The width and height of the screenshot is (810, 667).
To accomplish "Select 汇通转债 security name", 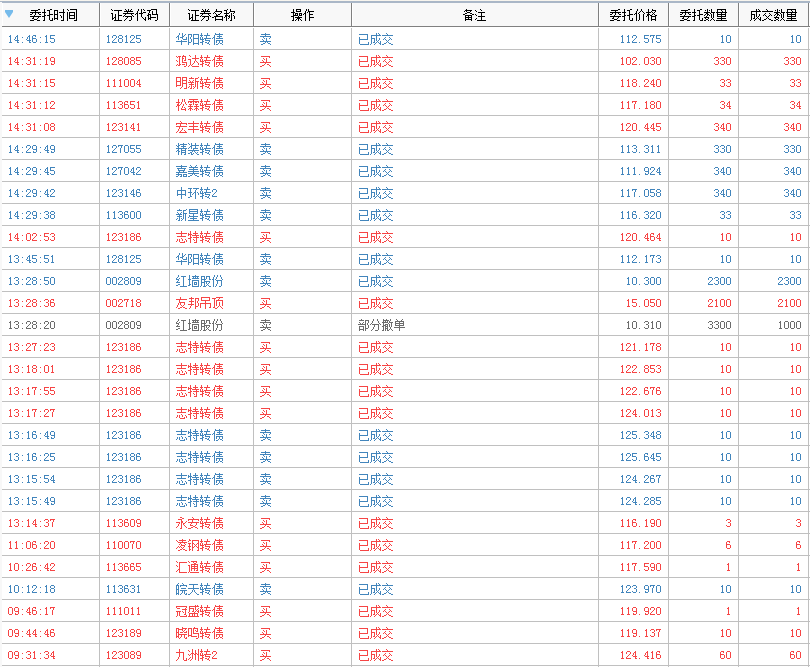I will pos(199,567).
